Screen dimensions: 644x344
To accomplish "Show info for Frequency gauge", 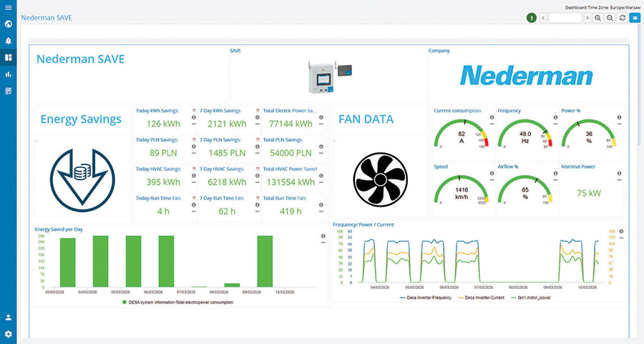I will pos(555,117).
